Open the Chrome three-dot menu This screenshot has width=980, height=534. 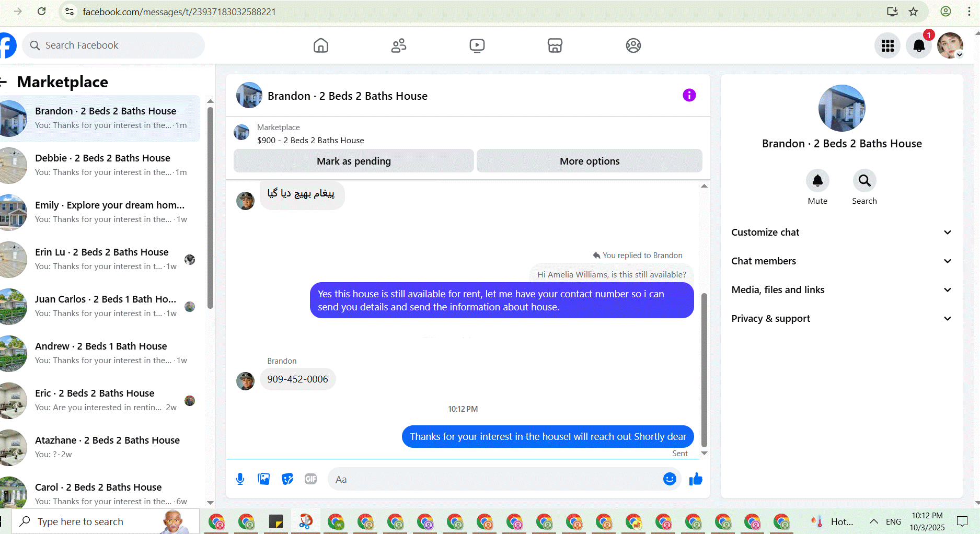[969, 11]
